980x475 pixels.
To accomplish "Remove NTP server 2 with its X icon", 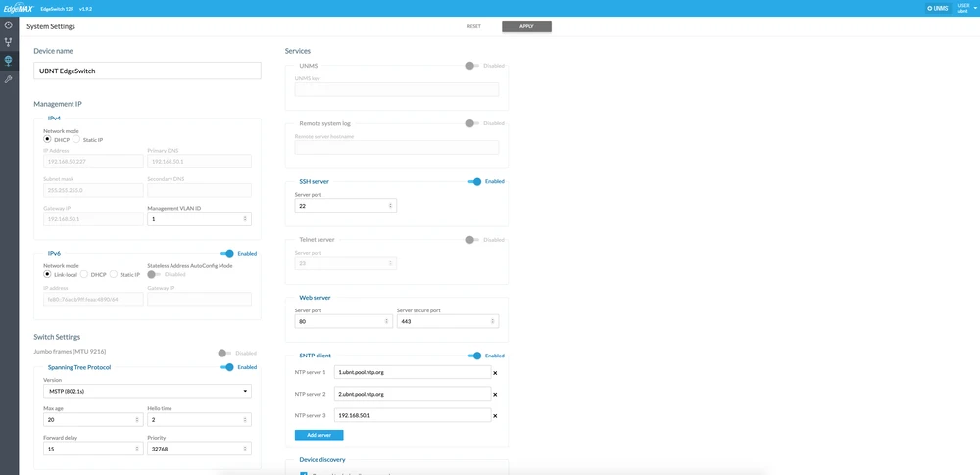I will click(495, 394).
